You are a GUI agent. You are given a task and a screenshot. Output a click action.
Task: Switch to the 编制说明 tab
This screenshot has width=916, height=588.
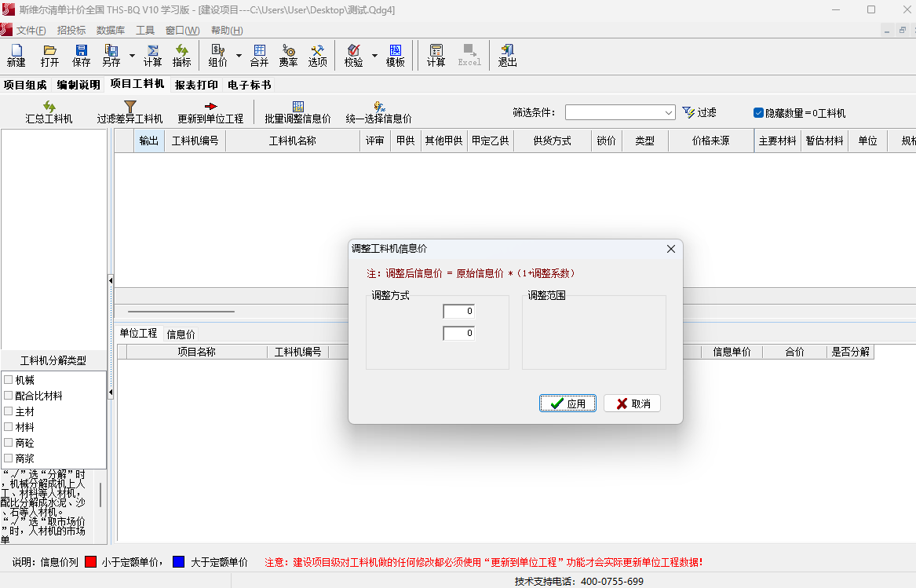(78, 85)
